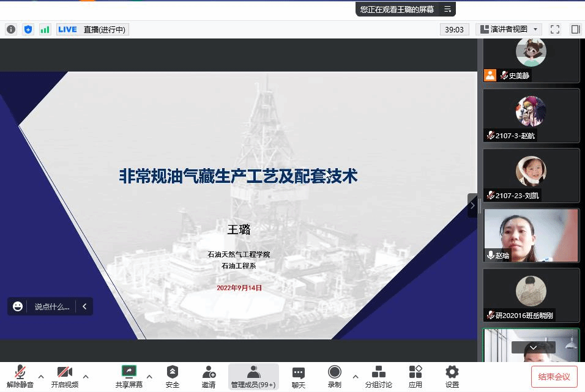Toggle the side panel layout icon
Image resolution: width=585 pixels, height=392 pixels.
click(x=575, y=29)
